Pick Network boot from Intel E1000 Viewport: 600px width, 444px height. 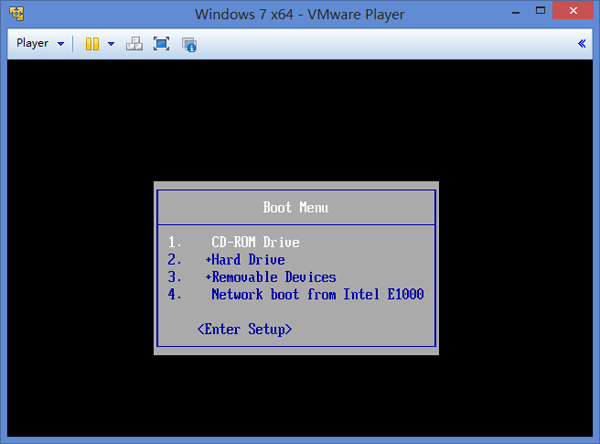[x=317, y=294]
